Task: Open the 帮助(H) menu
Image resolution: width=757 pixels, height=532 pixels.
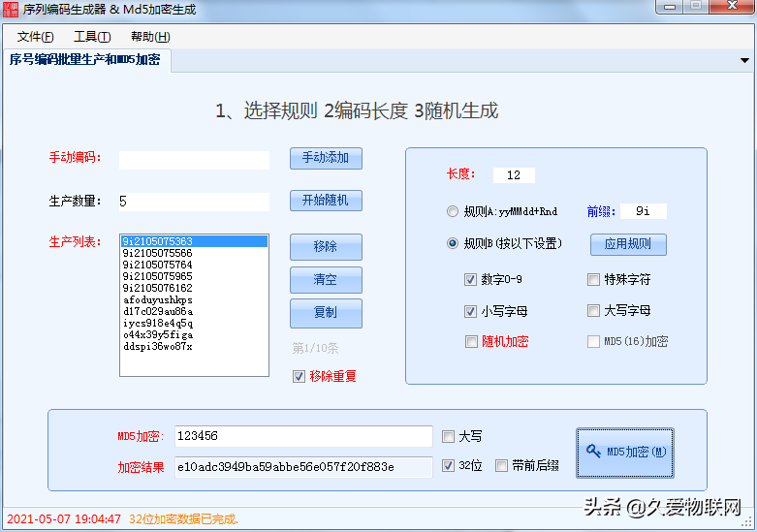Action: coord(150,37)
